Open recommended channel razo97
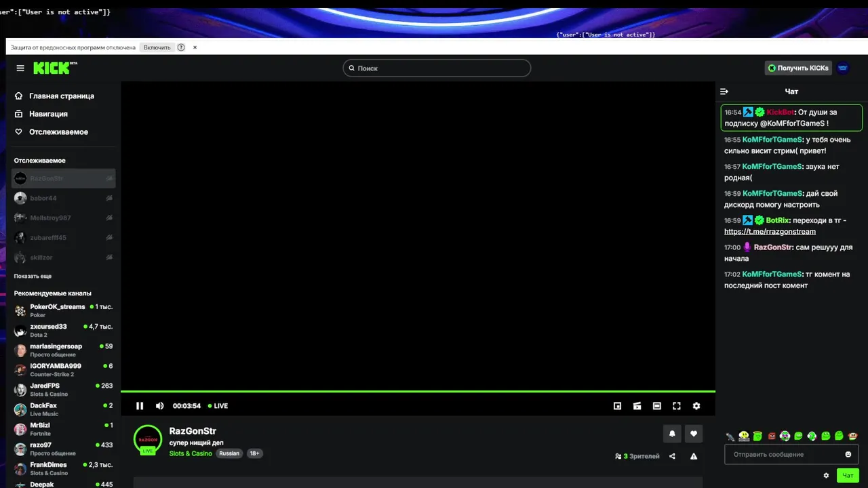868x488 pixels. [63, 449]
